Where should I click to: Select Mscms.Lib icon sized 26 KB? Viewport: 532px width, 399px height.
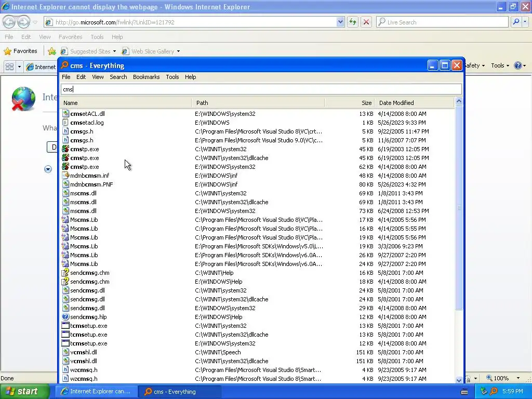[x=65, y=255]
